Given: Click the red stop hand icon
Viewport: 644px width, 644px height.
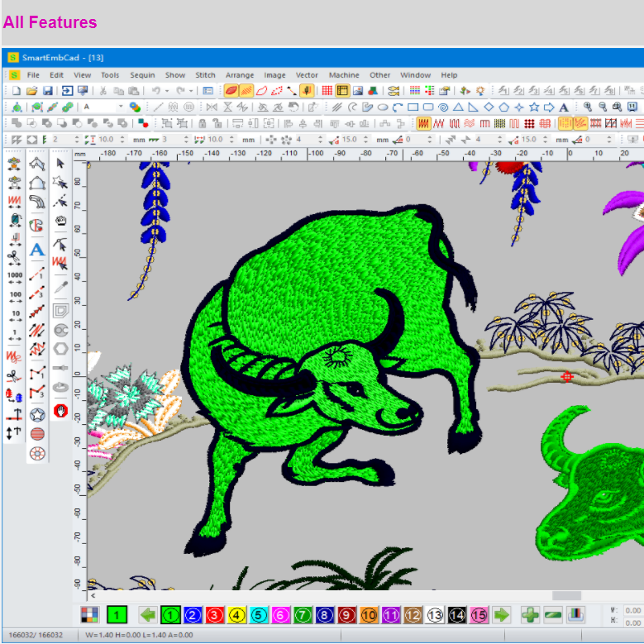Looking at the screenshot, I should click(60, 409).
